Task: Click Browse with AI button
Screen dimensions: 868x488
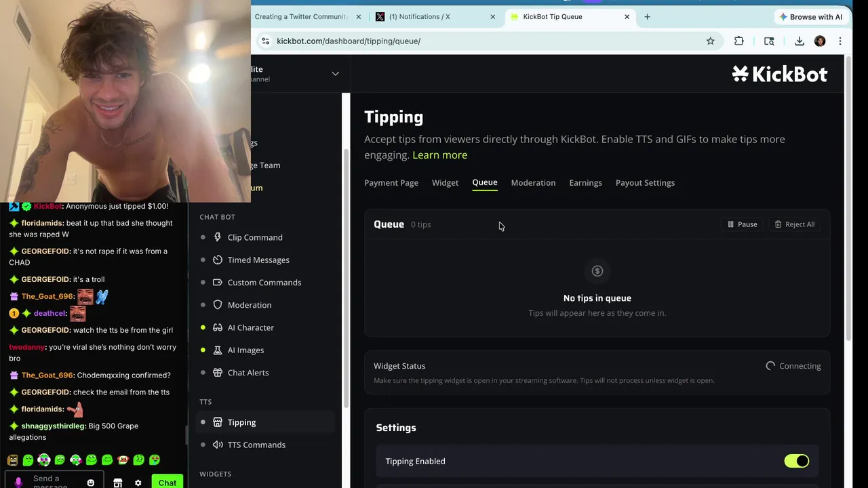Action: click(x=811, y=17)
